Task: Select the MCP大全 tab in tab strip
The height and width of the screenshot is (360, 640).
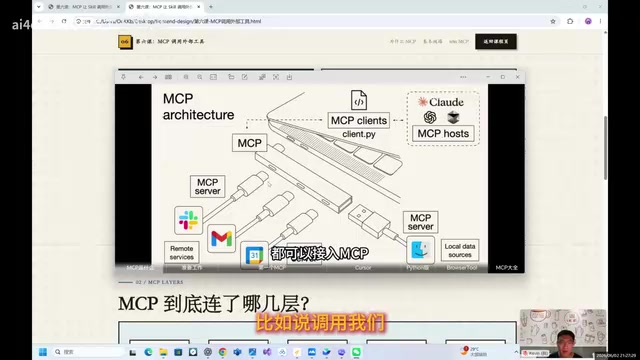Action: (x=507, y=268)
